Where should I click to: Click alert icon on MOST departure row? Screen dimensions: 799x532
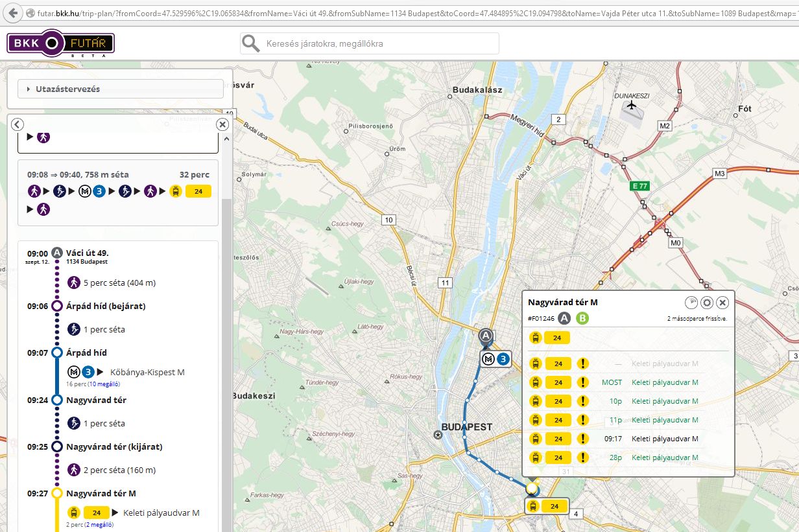point(583,382)
